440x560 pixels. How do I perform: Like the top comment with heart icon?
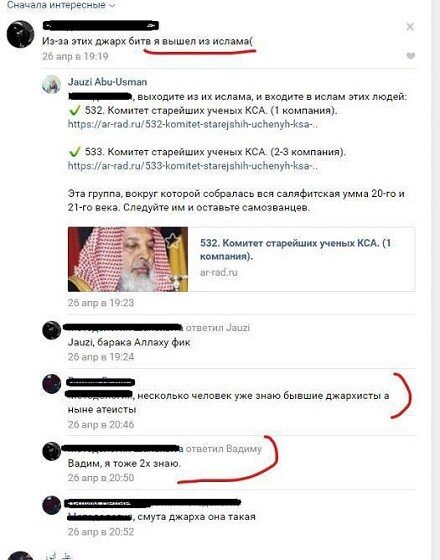[x=411, y=55]
